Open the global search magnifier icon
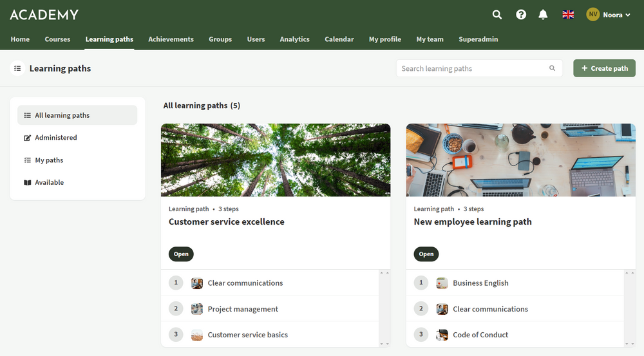 [497, 15]
